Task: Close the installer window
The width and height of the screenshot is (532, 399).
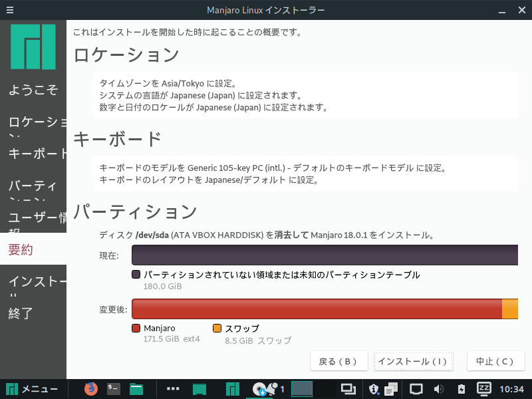Action: click(x=522, y=10)
